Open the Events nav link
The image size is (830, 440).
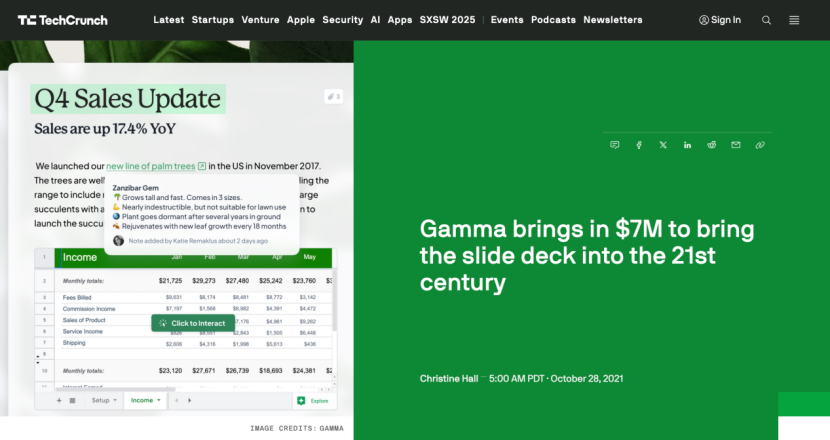tap(507, 20)
